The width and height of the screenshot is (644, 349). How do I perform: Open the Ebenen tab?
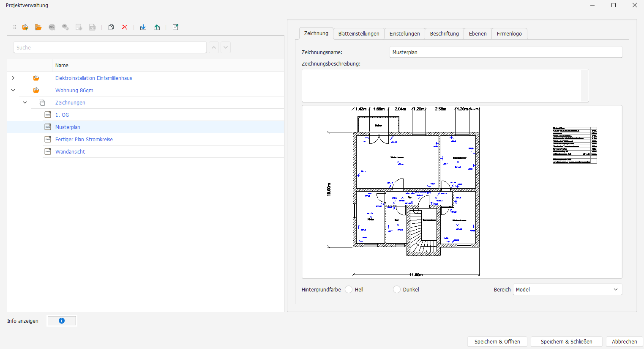tap(478, 34)
